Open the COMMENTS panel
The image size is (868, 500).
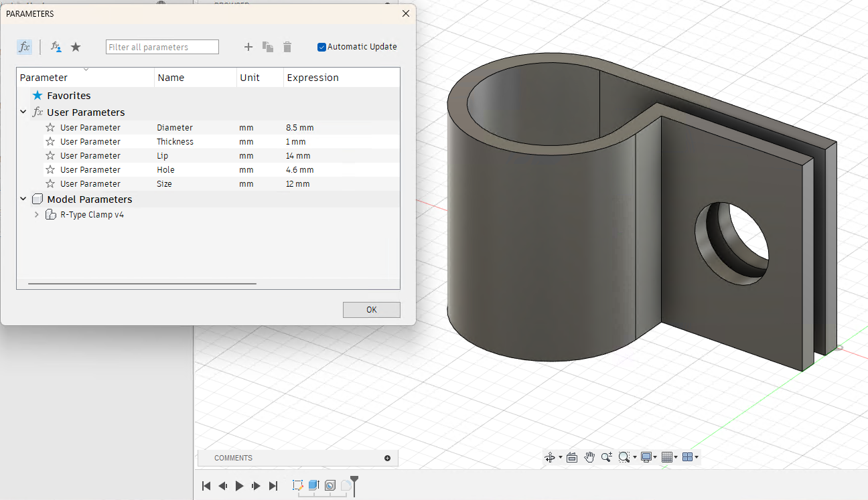click(233, 458)
